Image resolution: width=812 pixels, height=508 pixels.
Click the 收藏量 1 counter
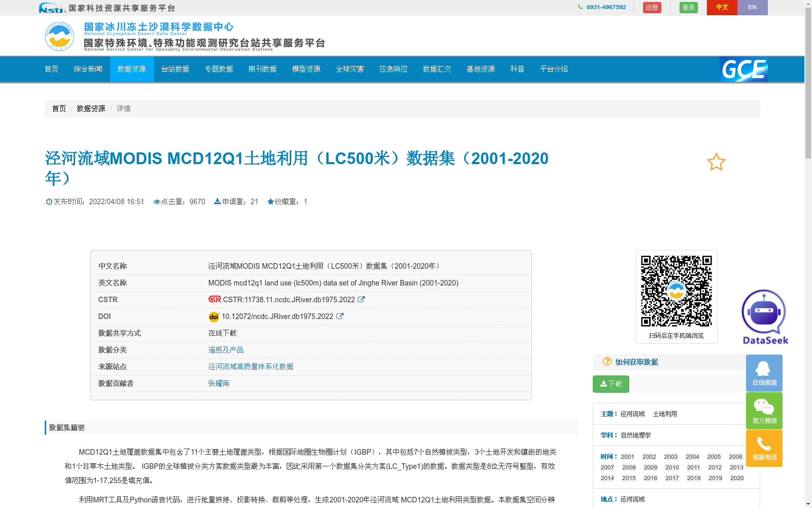(x=287, y=202)
